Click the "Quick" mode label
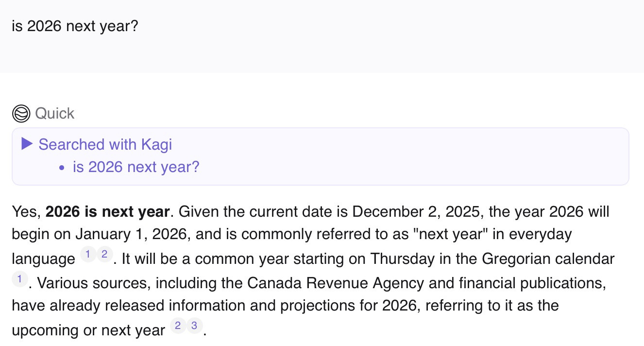The image size is (644, 346). [x=55, y=114]
